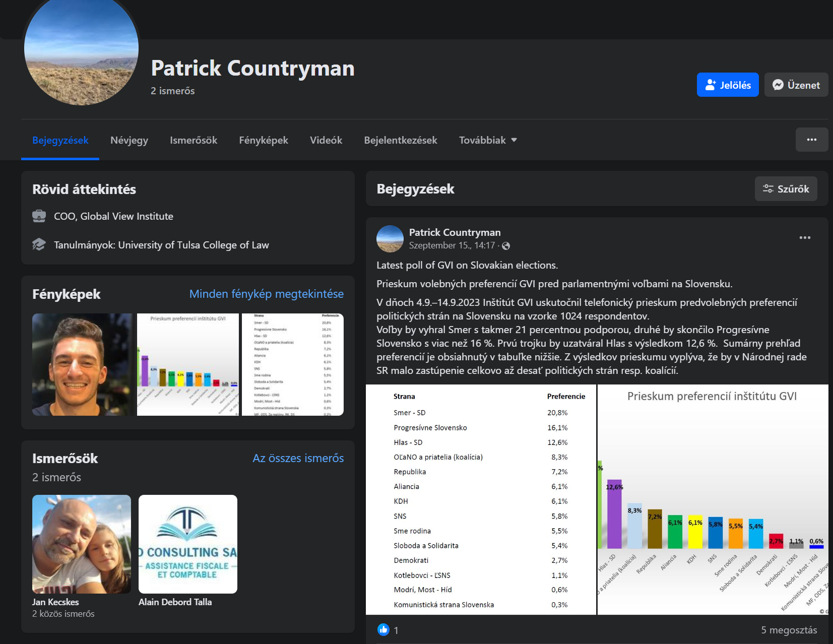Image resolution: width=833 pixels, height=644 pixels.
Task: Click the briefcase workplace icon
Action: (x=39, y=216)
